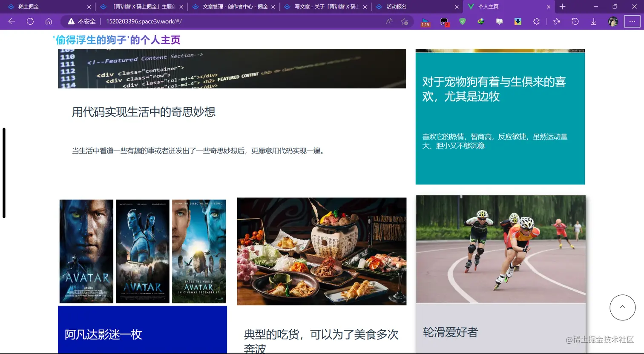Image resolution: width=644 pixels, height=354 pixels.
Task: Select the 个人主页 tab
Action: pos(509,6)
